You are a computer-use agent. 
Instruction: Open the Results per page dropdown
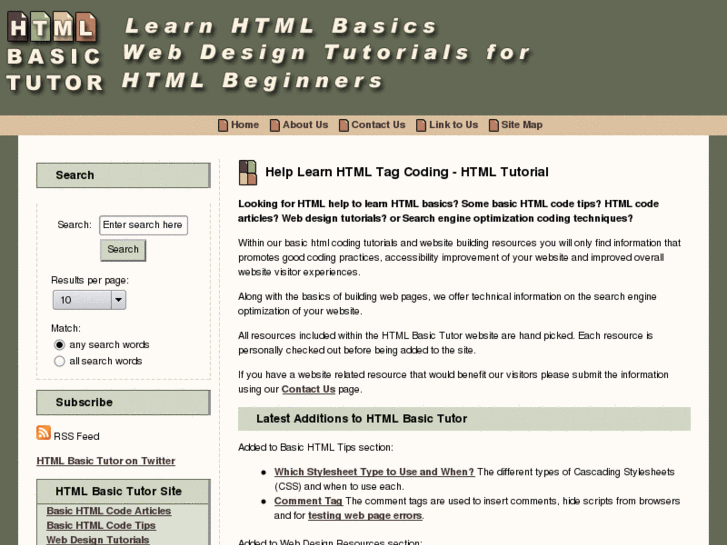[89, 300]
